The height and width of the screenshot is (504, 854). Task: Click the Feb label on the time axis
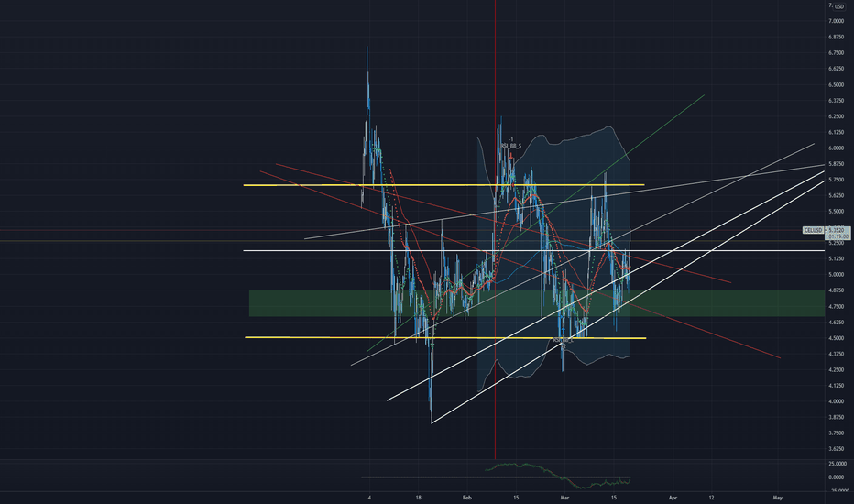click(x=466, y=498)
